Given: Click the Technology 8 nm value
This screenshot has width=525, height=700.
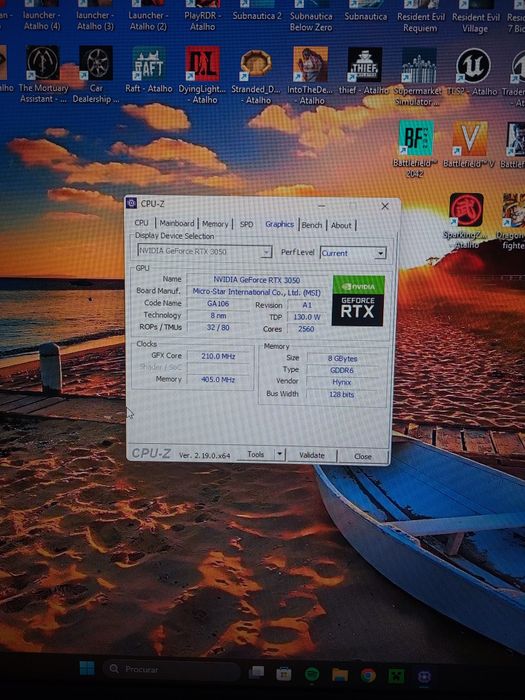Looking at the screenshot, I should coord(218,315).
